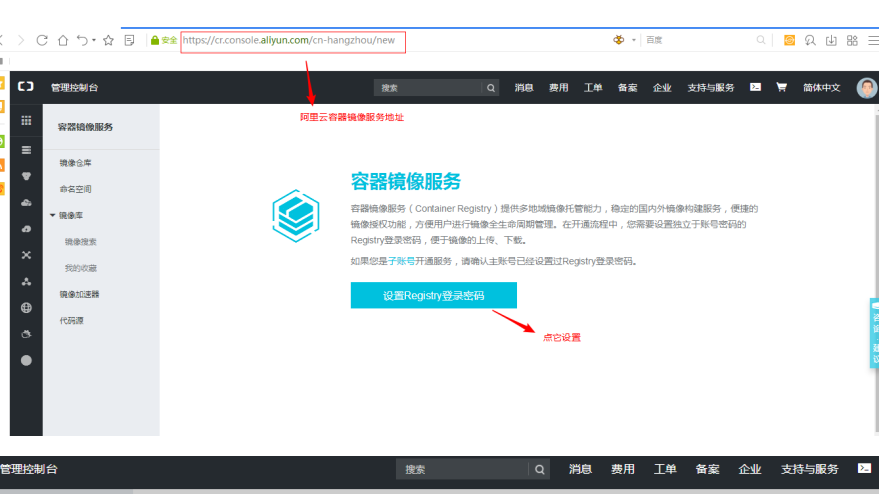880x494 pixels.
Task: Open 镜像仓库 in the sidebar
Action: 75,163
